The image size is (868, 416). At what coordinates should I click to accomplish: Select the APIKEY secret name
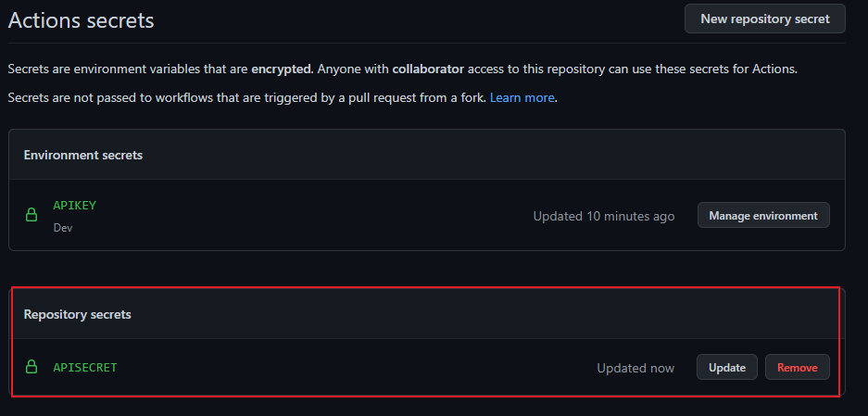click(x=74, y=206)
